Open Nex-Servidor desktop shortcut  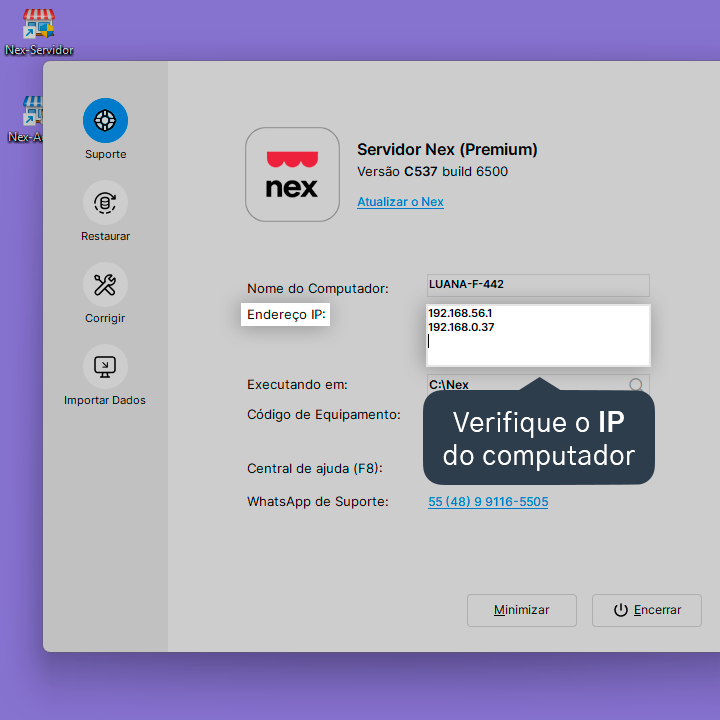pyautogui.click(x=39, y=32)
